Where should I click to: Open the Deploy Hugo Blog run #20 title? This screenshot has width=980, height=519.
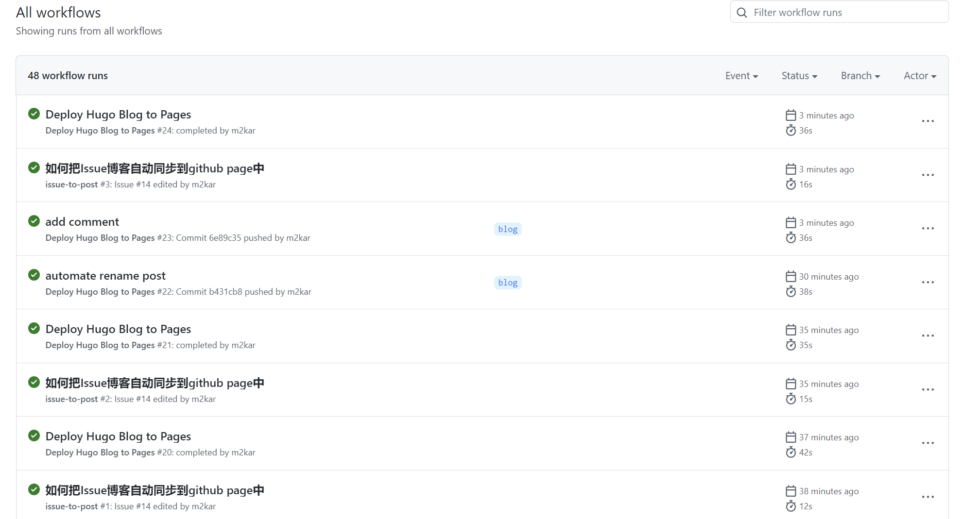point(118,436)
